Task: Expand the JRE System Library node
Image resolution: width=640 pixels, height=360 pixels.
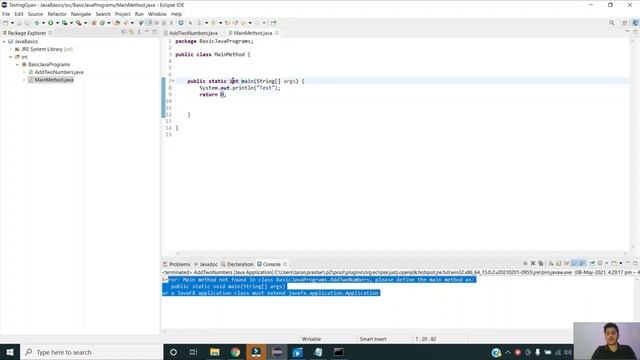Action: tap(11, 49)
